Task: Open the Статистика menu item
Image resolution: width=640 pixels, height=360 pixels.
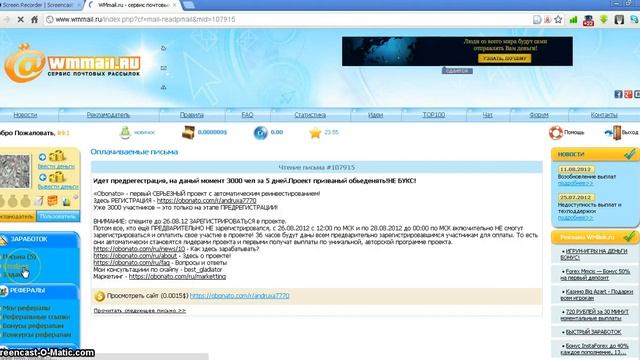Action: (310, 115)
